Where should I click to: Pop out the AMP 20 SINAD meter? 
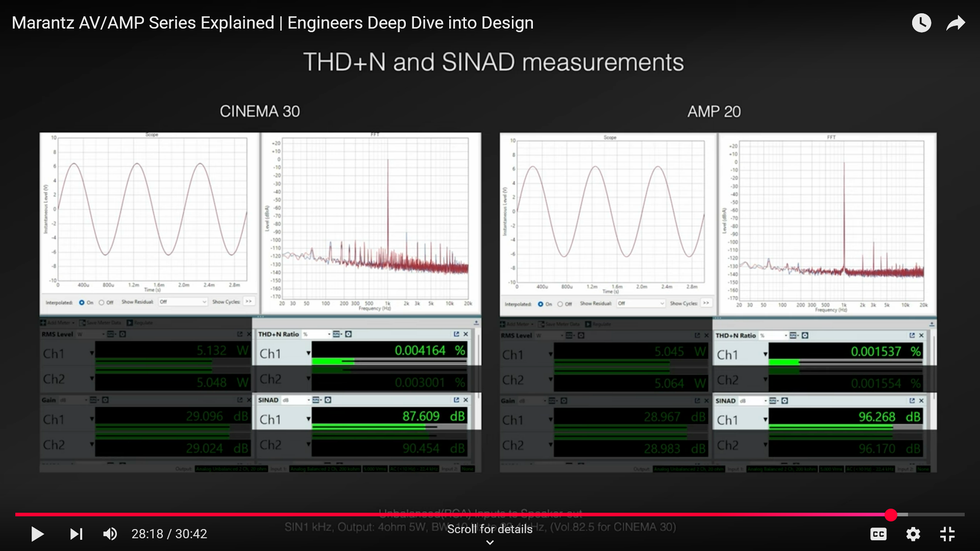[x=912, y=401]
